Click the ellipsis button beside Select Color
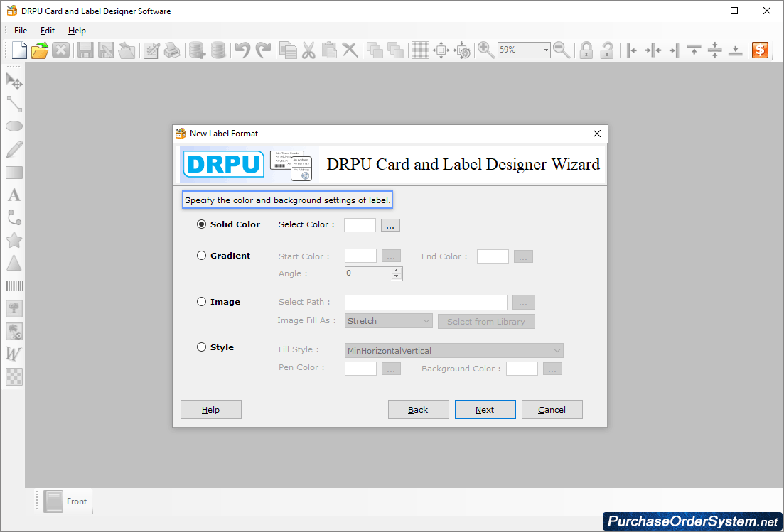 [390, 225]
